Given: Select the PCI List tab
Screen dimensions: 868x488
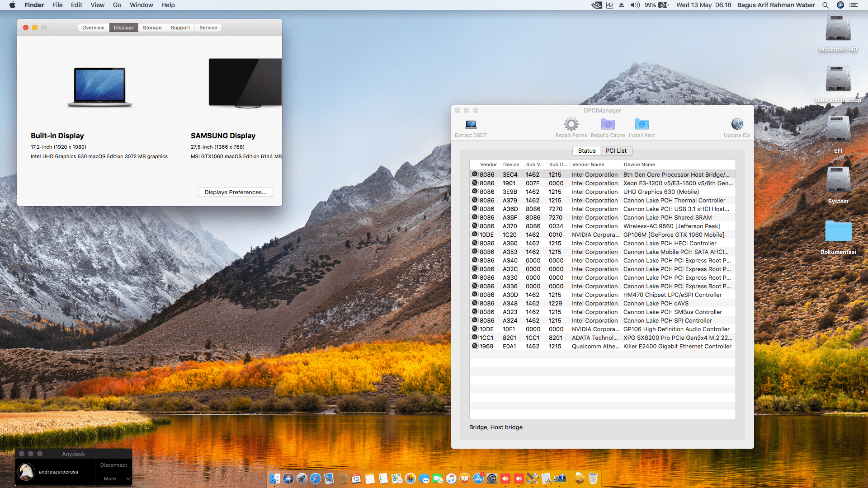Looking at the screenshot, I should point(616,150).
